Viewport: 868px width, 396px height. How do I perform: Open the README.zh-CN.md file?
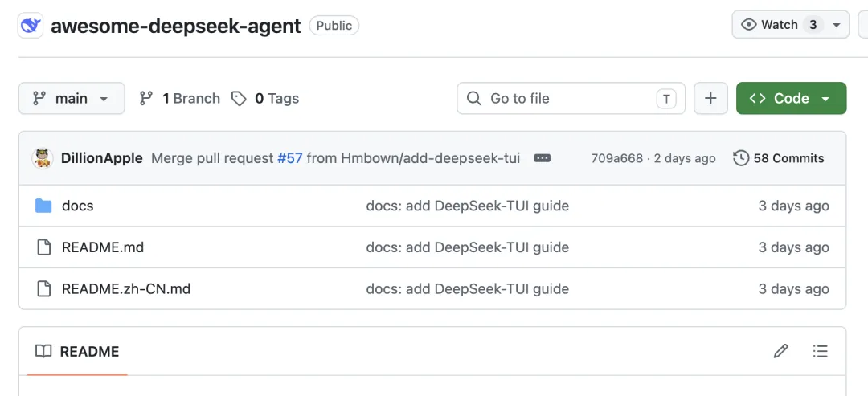pyautogui.click(x=126, y=288)
